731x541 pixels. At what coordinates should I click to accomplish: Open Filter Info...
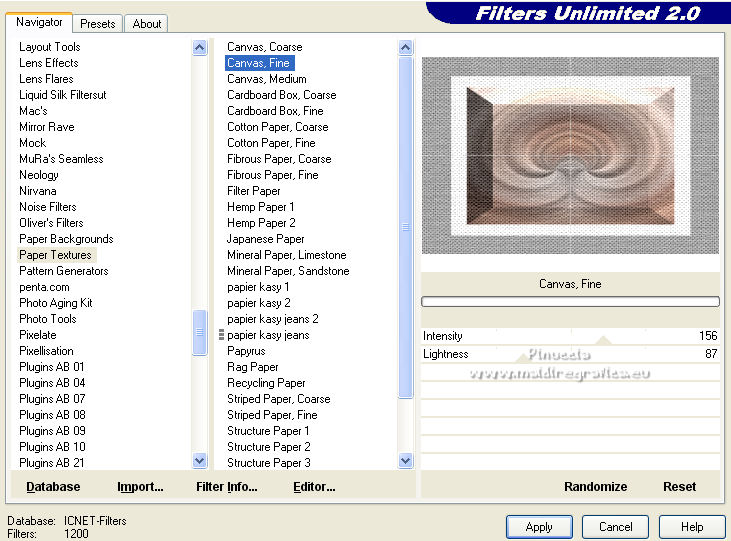click(227, 486)
